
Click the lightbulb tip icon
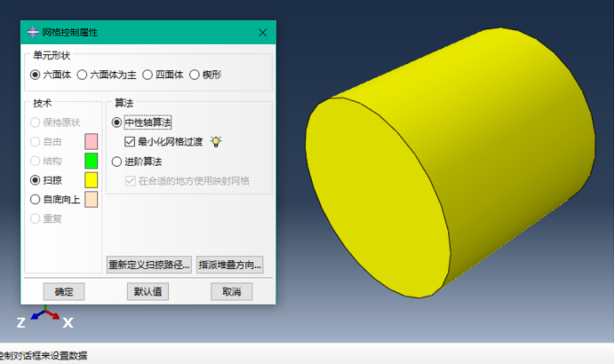pos(216,141)
